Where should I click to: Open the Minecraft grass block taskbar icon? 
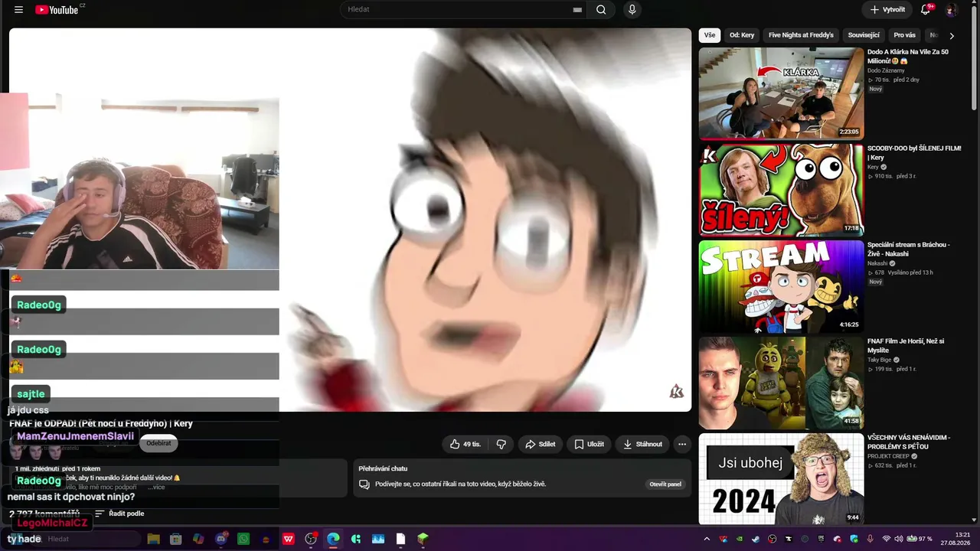[x=423, y=539]
